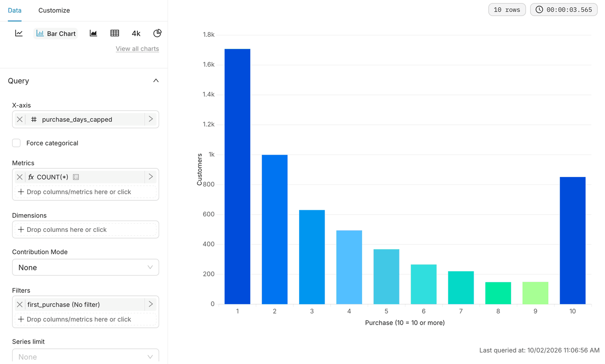
Task: Click the bar for purchase value 10
Action: 573,241
